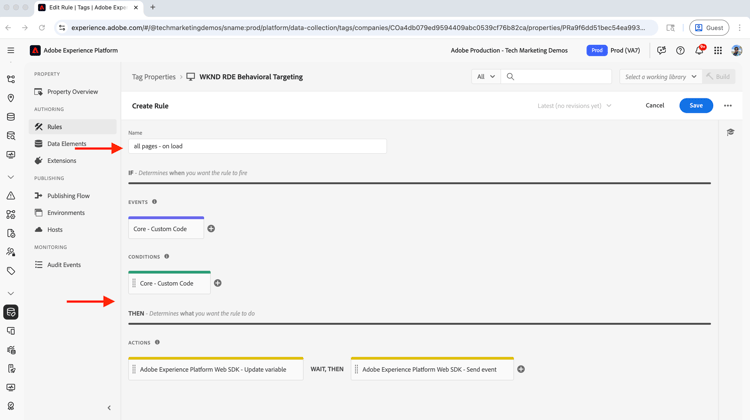
Task: Add another action with plus icon
Action: click(x=521, y=370)
